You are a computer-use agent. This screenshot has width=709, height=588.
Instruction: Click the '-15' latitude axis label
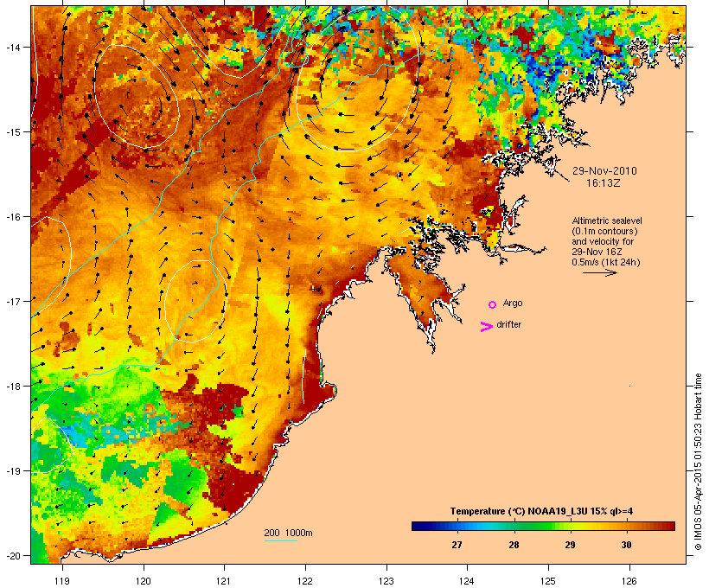[12, 132]
